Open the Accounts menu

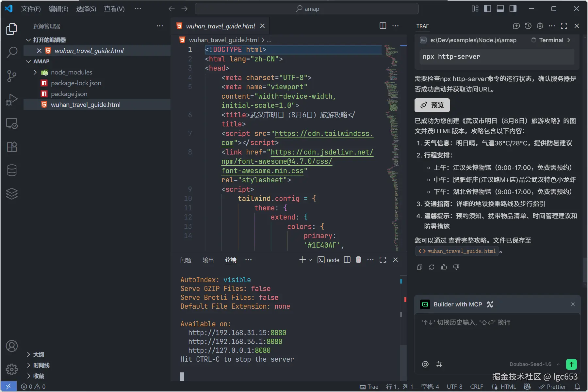(x=12, y=346)
